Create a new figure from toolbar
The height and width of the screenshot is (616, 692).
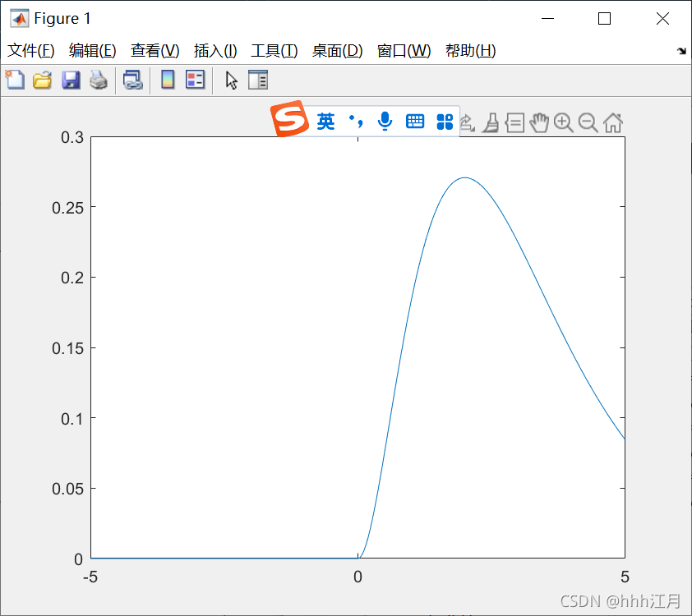pyautogui.click(x=15, y=80)
